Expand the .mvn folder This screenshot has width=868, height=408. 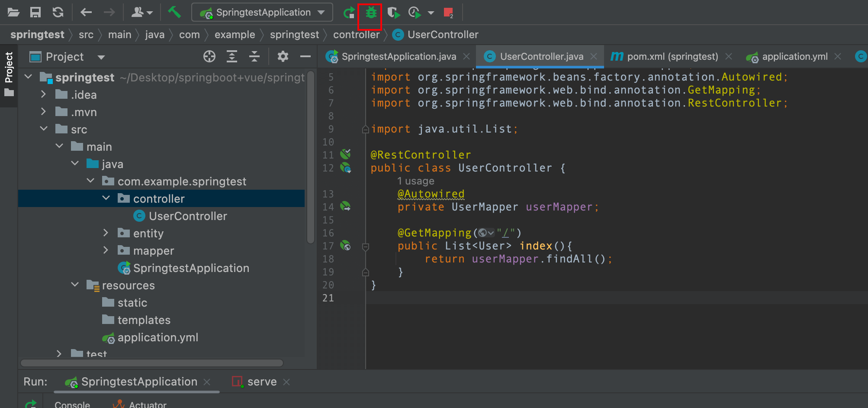tap(43, 111)
